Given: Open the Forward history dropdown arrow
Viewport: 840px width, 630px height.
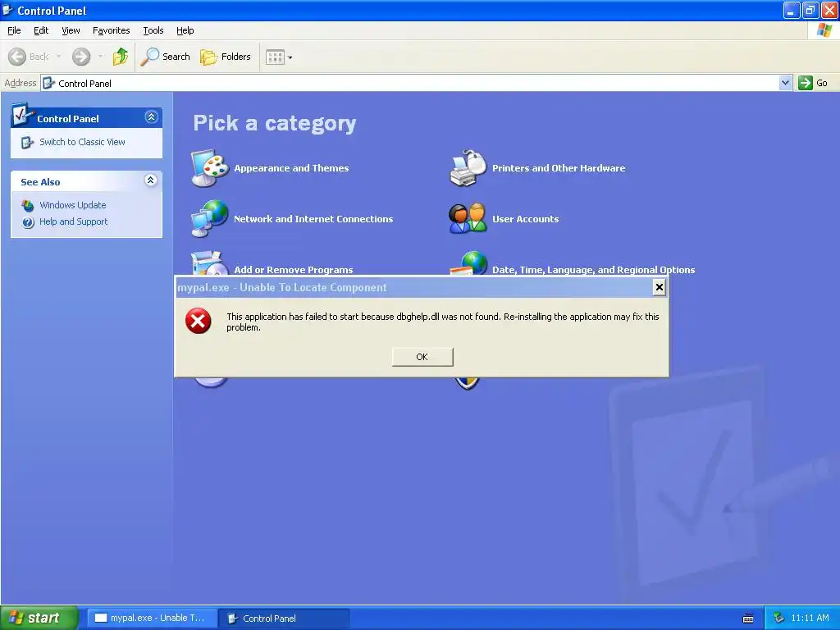Looking at the screenshot, I should (x=100, y=57).
